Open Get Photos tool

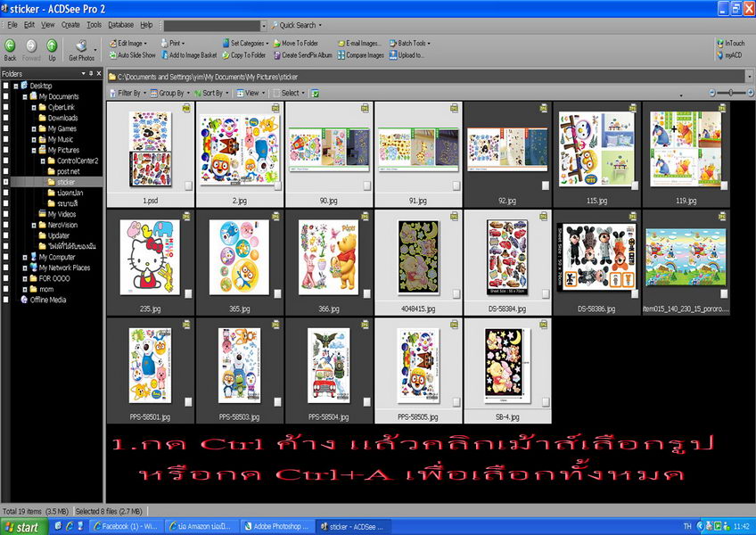81,50
